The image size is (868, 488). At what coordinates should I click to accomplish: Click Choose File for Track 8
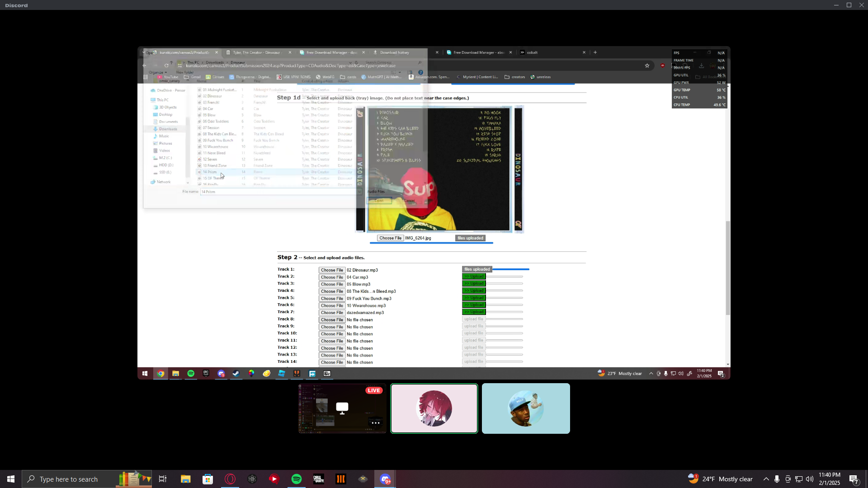(332, 320)
